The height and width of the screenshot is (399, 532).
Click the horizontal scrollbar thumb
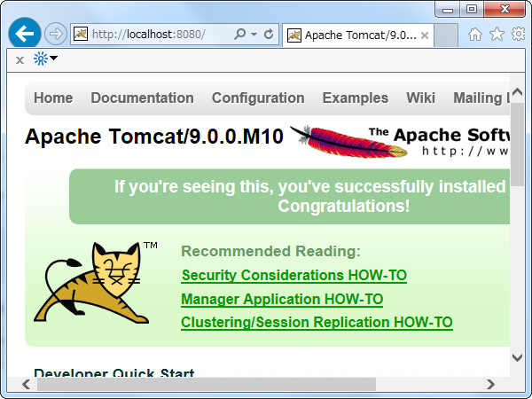pyautogui.click(x=207, y=385)
